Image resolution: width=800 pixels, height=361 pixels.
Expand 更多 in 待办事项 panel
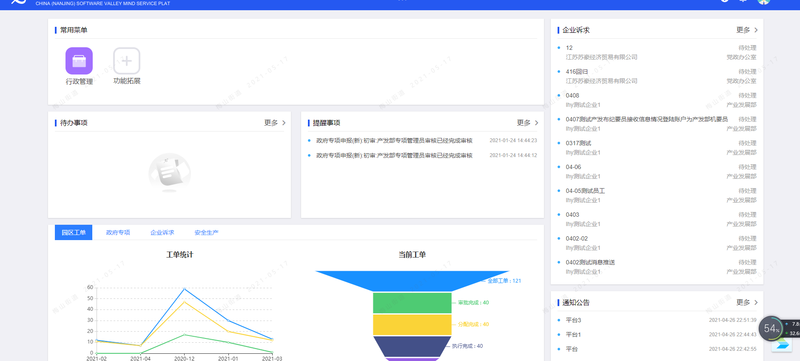click(x=275, y=123)
